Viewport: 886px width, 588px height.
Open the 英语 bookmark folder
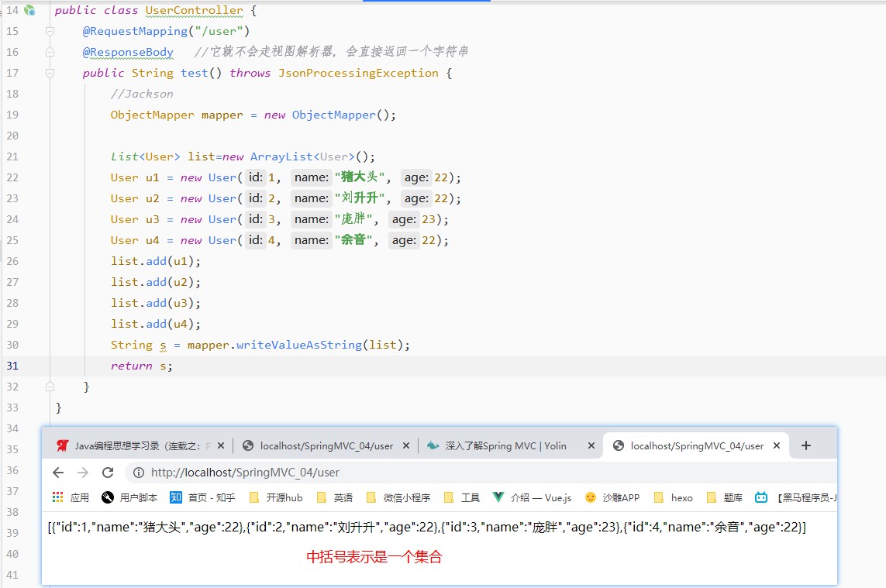click(x=335, y=497)
